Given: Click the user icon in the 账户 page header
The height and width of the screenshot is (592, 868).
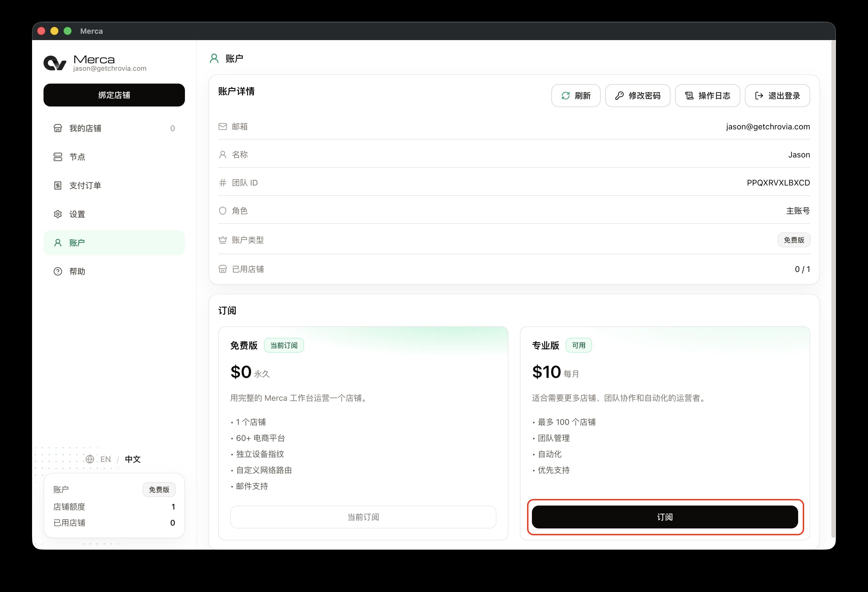Looking at the screenshot, I should [214, 59].
